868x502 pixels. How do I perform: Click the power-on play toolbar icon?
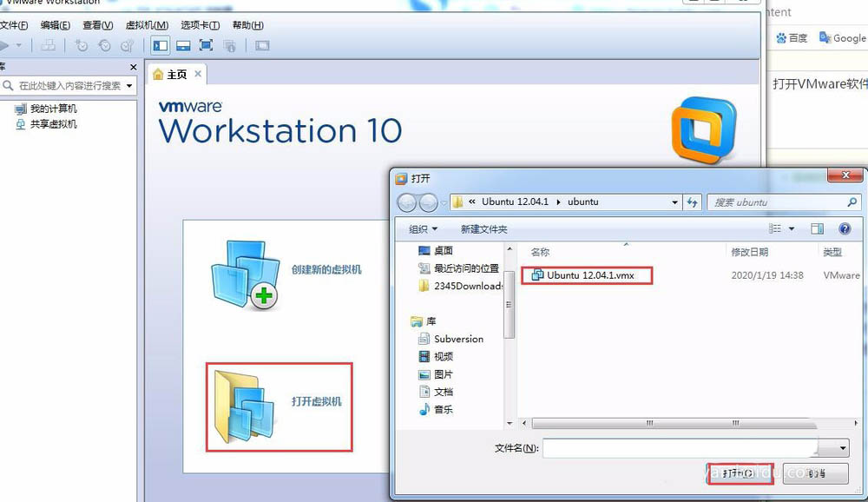pyautogui.click(x=4, y=45)
